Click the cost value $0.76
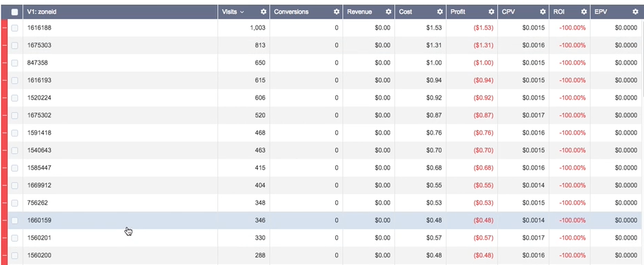644x265 pixels. [x=434, y=133]
